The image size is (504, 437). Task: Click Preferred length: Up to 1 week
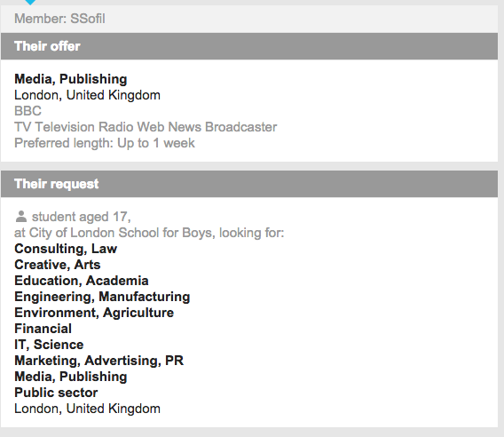point(105,143)
